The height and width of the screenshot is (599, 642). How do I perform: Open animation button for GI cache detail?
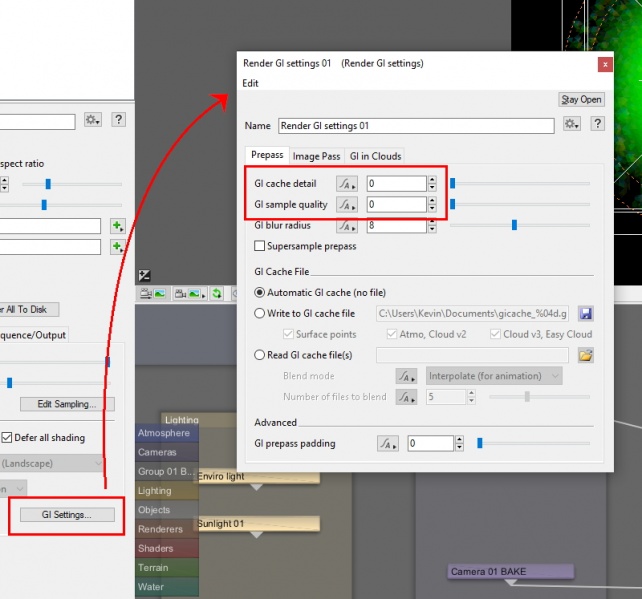347,183
